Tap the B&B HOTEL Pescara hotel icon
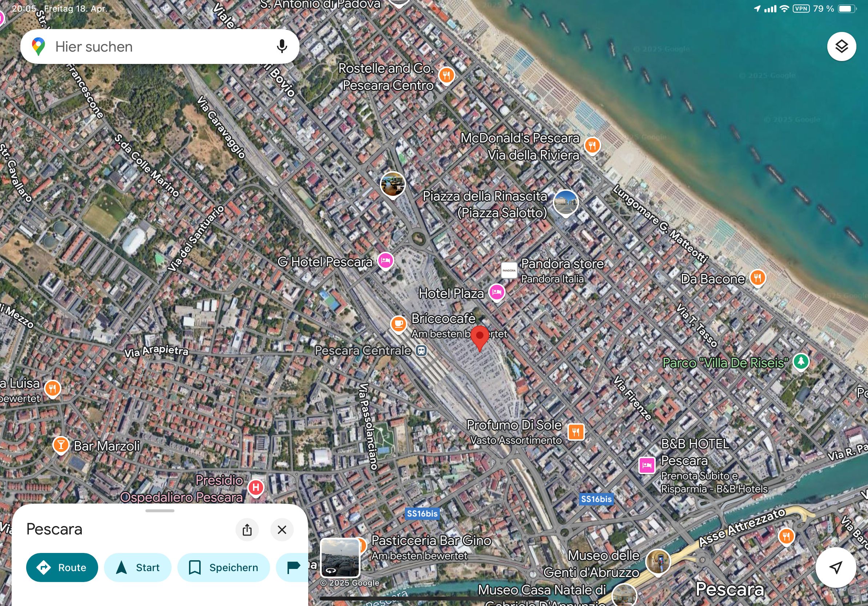This screenshot has width=868, height=606. (647, 465)
